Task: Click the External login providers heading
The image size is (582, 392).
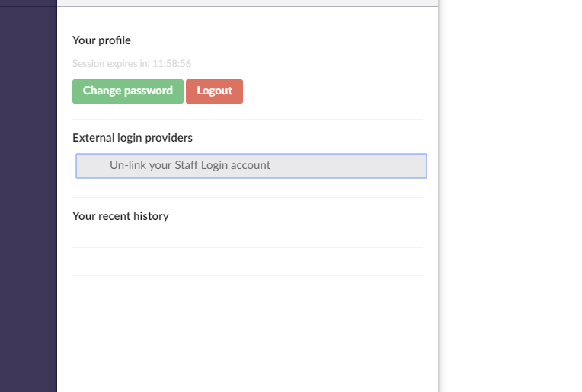Action: tap(133, 138)
